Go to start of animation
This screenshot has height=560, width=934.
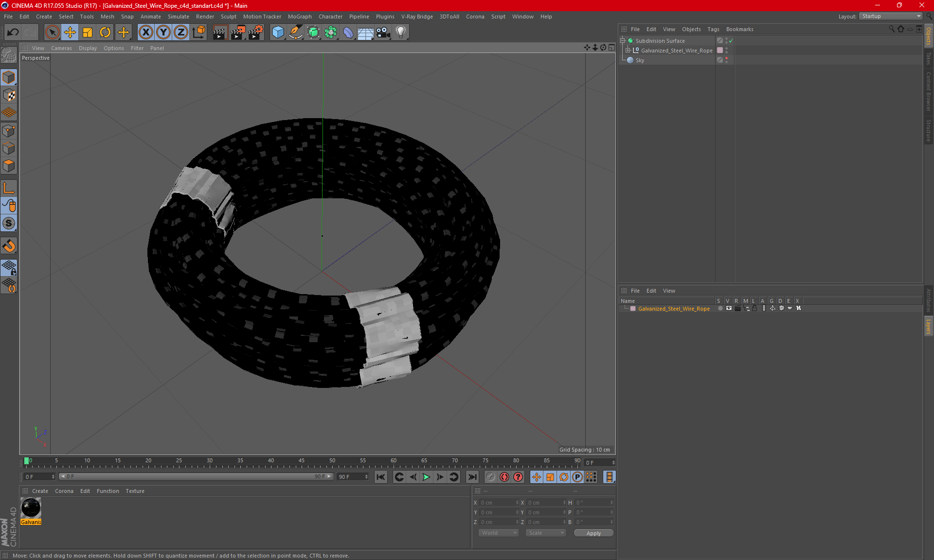pyautogui.click(x=381, y=477)
